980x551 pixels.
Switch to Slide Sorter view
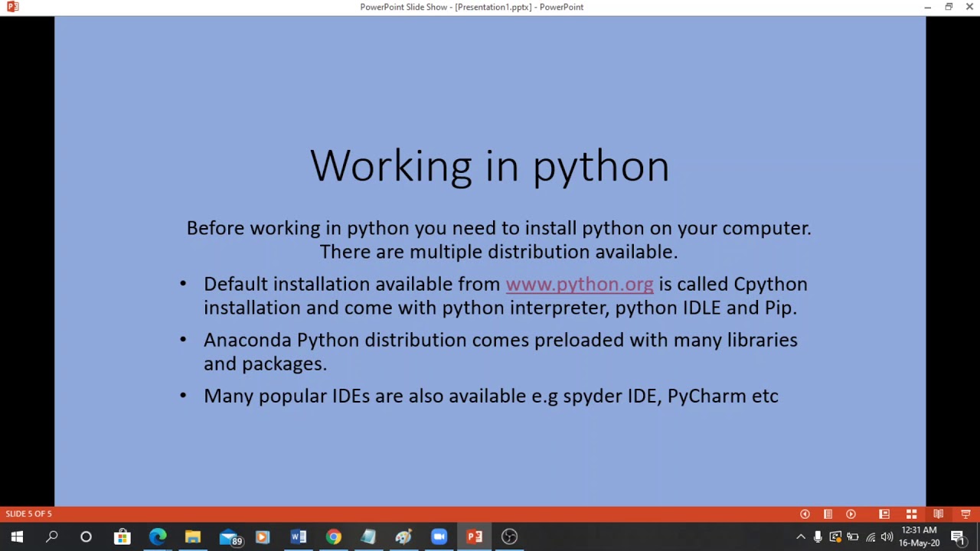tap(911, 514)
